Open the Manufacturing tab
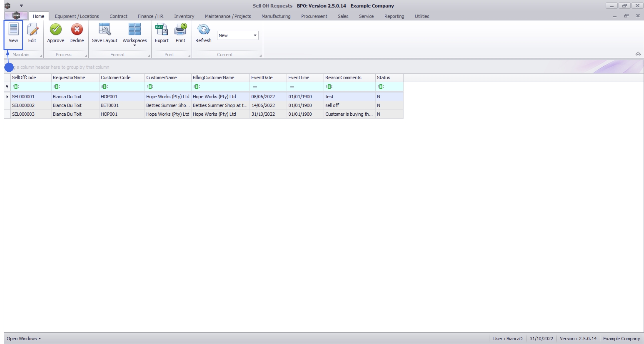Image resolution: width=644 pixels, height=344 pixels. click(276, 16)
